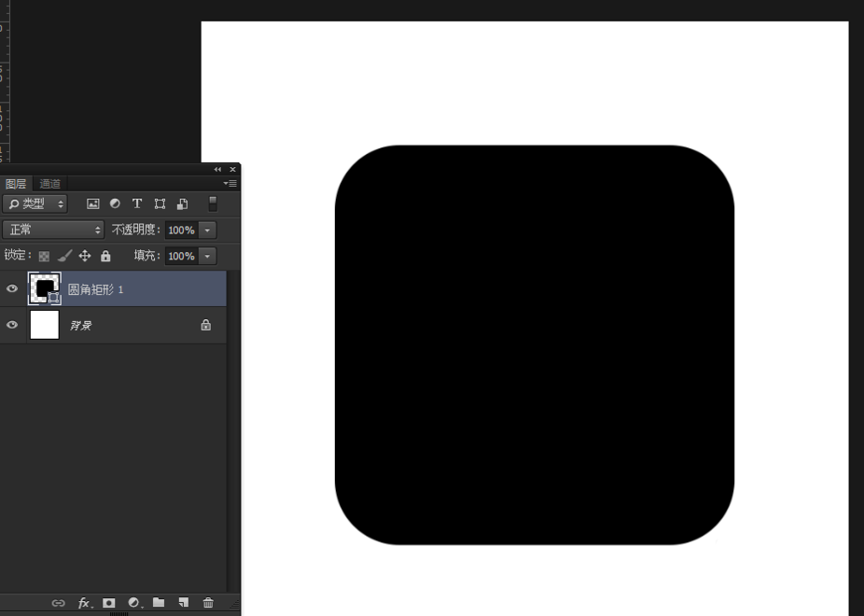
Task: Hide the 背景 layer
Action: coord(12,325)
